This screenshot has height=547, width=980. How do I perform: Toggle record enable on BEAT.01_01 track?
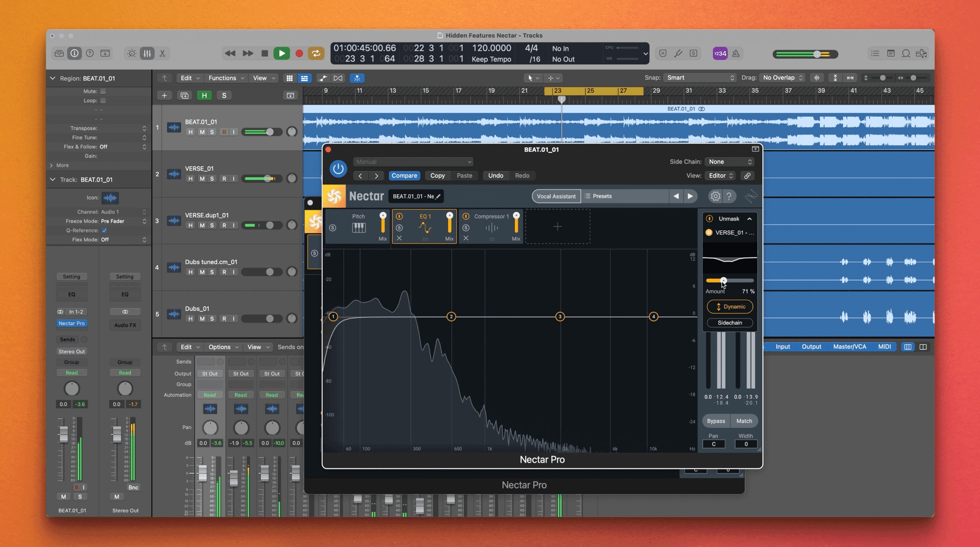(224, 132)
